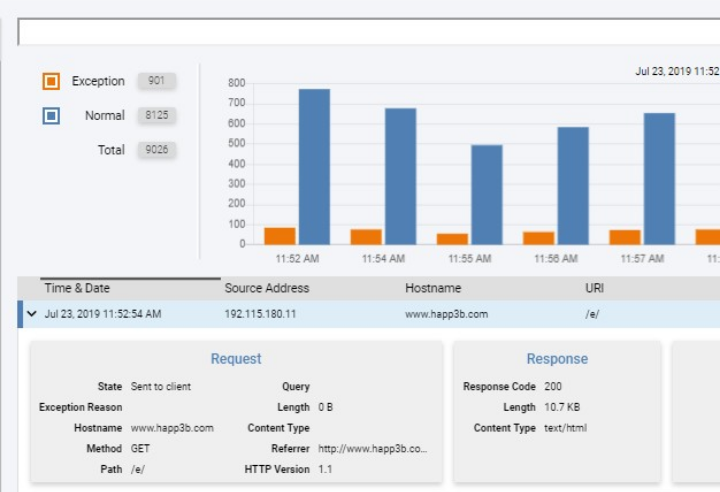Click the blue bar for 11:56 AM
This screenshot has height=492, width=720.
pos(573,186)
